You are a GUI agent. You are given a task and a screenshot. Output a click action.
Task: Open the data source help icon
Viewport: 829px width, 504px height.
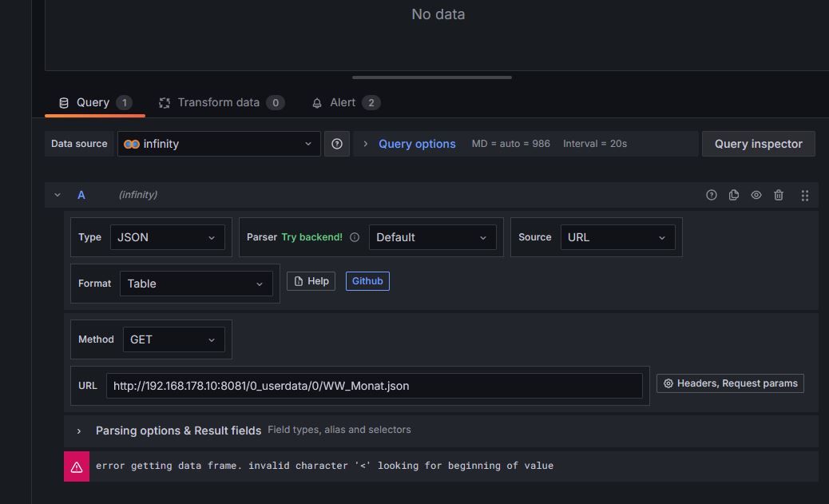pos(337,144)
